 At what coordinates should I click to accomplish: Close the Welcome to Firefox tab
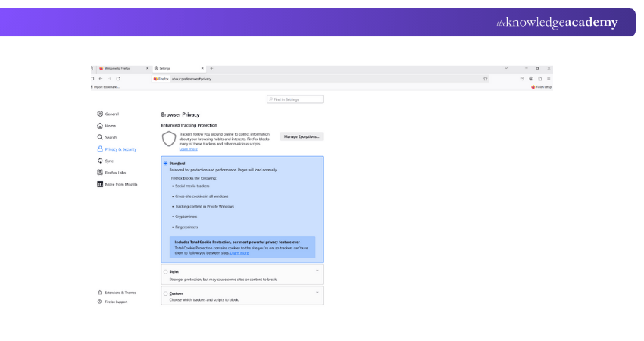pos(148,69)
